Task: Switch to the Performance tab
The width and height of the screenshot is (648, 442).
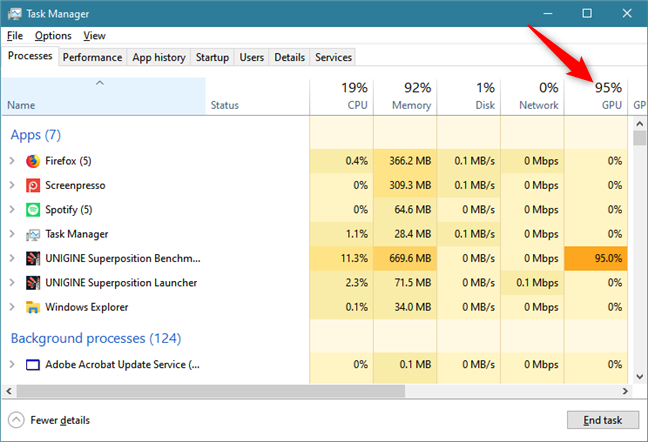Action: 92,57
